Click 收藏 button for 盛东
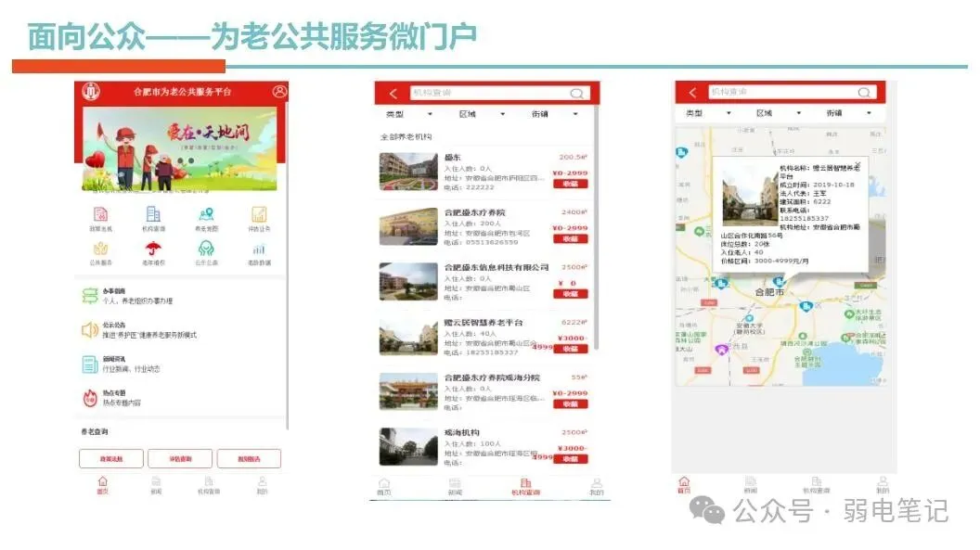 coord(570,184)
